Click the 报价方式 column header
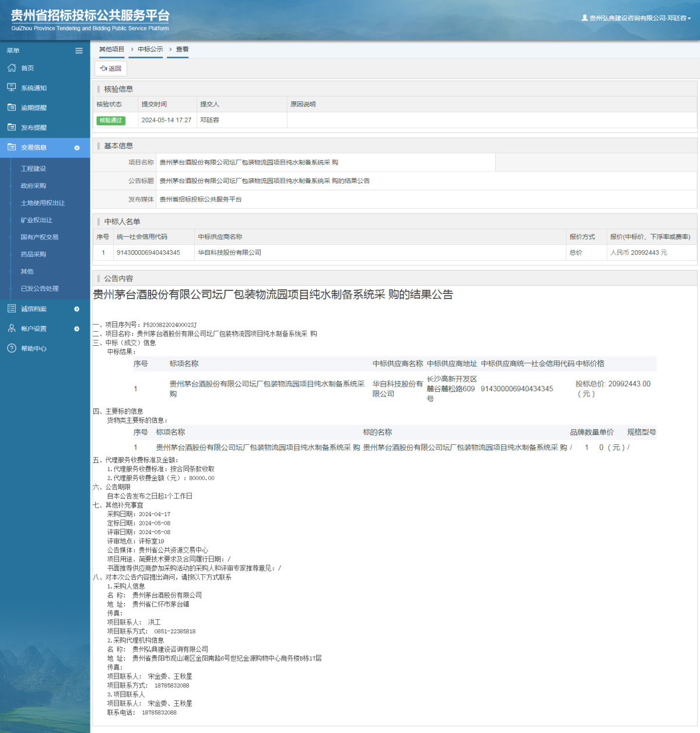This screenshot has width=700, height=733. point(582,237)
